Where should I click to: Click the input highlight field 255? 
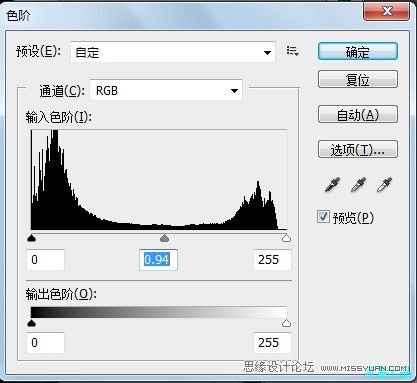coord(272,259)
